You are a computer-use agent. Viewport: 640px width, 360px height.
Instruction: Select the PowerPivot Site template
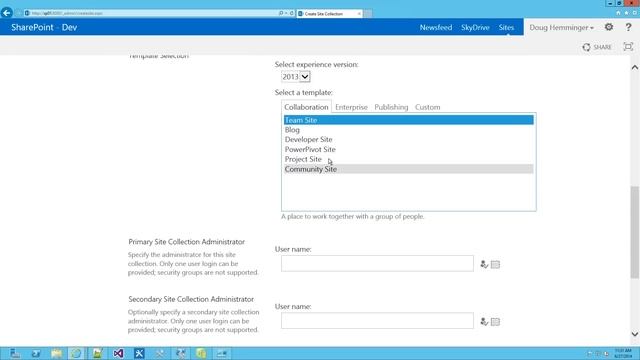coord(409,149)
